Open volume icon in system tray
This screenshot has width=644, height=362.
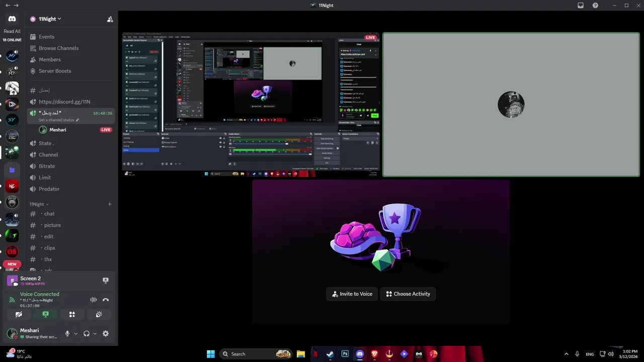611,354
